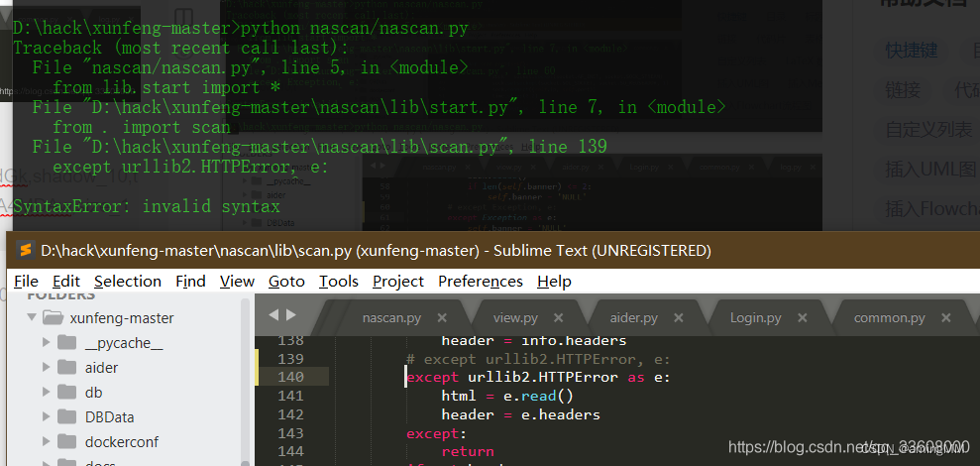Close the common.py tab
This screenshot has height=466, width=980.
[x=946, y=317]
